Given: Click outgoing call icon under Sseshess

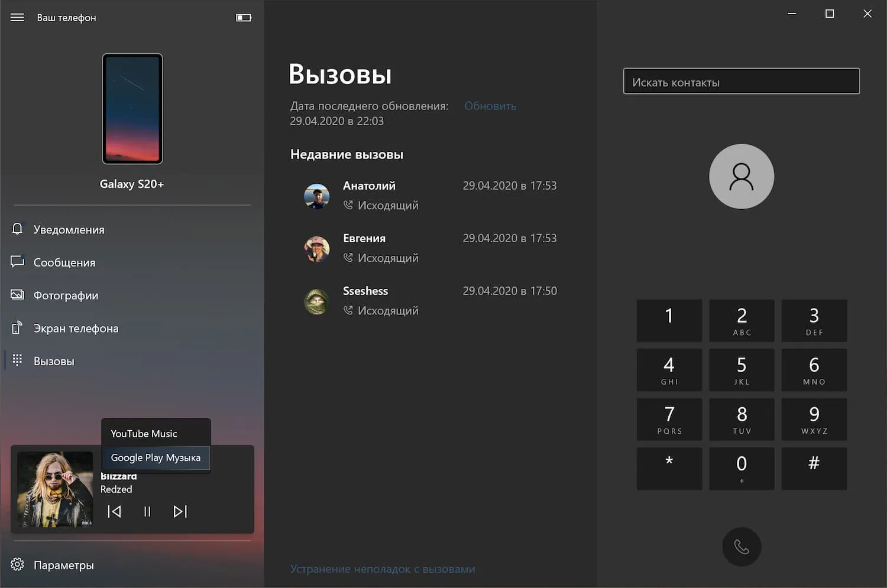Looking at the screenshot, I should tap(348, 310).
